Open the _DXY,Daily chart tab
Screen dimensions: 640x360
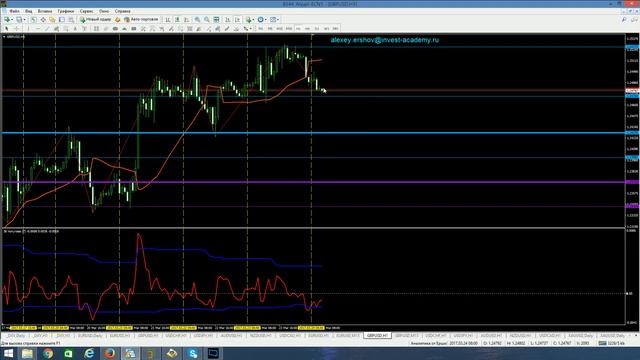[16, 336]
